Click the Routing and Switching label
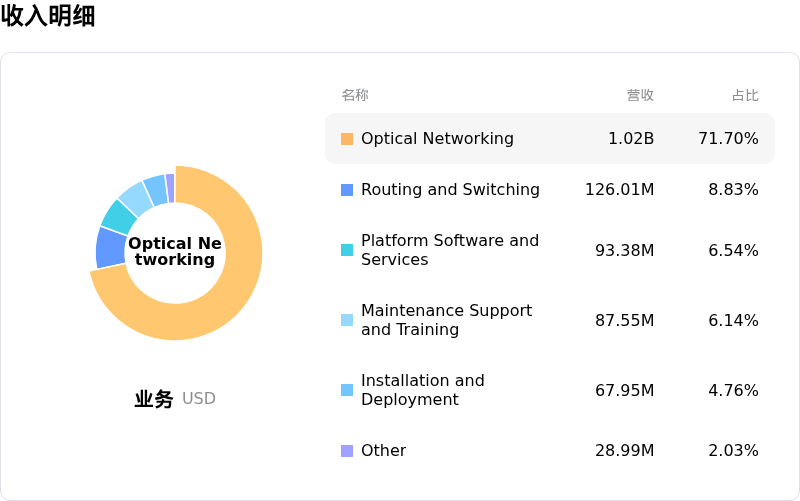 450,189
